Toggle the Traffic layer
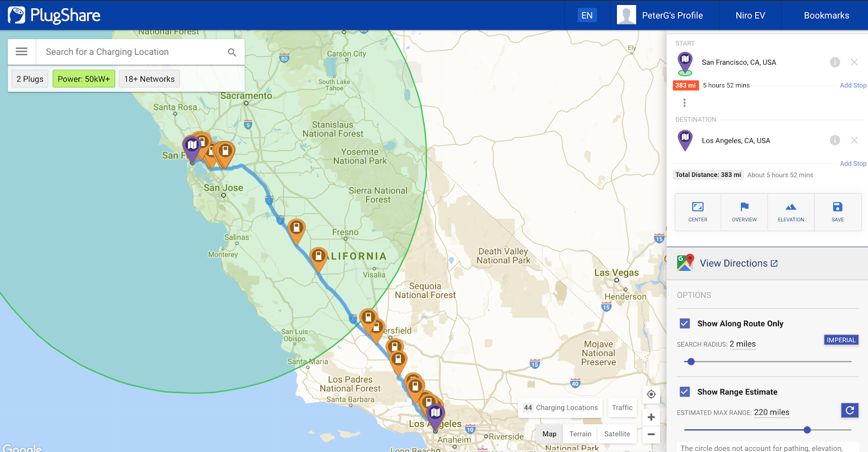Image resolution: width=868 pixels, height=452 pixels. point(622,408)
